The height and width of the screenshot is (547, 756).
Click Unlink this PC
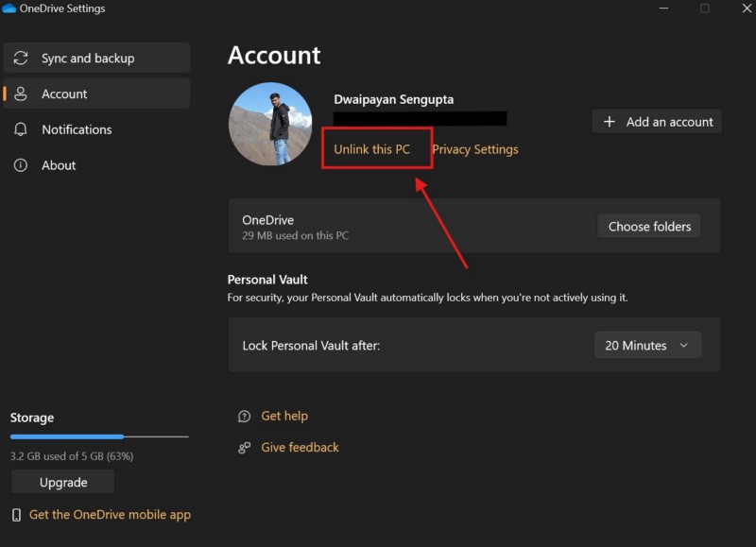(x=376, y=148)
